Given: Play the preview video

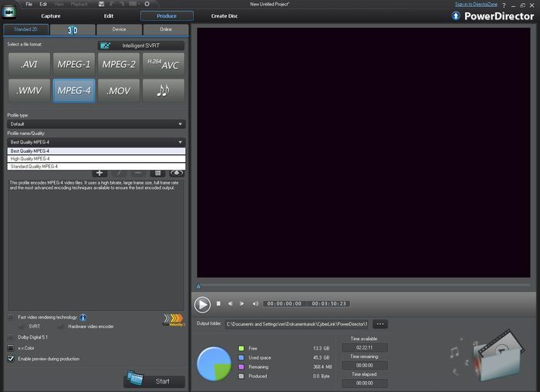Looking at the screenshot, I should click(x=202, y=305).
